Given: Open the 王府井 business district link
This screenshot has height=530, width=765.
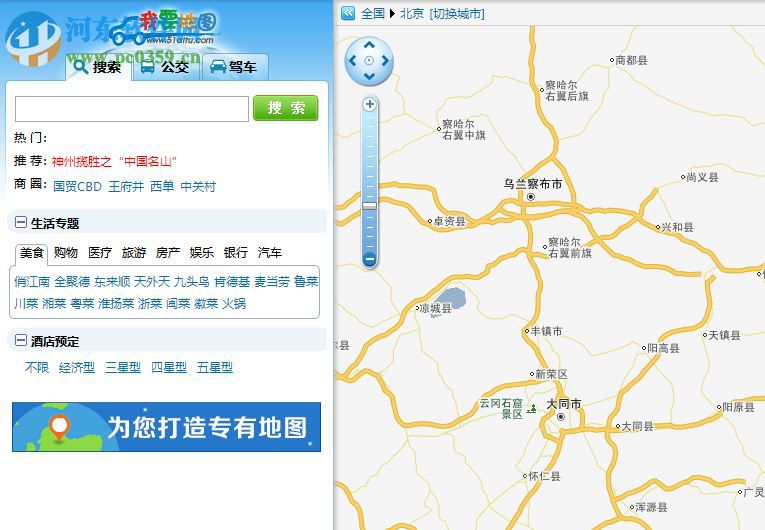Looking at the screenshot, I should [x=126, y=186].
